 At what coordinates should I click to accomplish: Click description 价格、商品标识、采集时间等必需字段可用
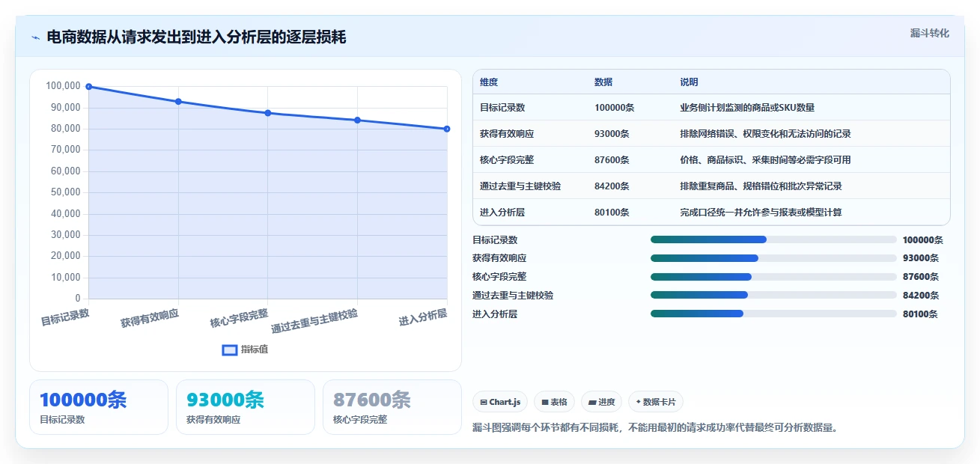[765, 160]
